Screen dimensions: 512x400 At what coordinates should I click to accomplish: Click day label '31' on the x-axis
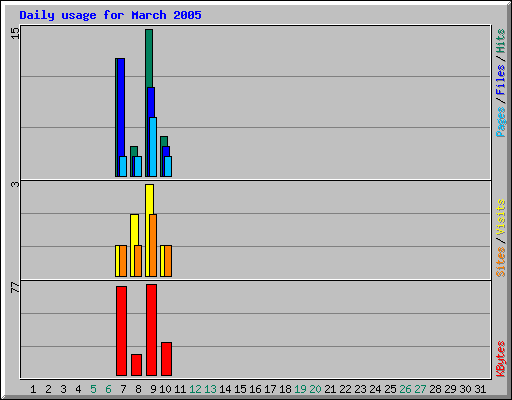(480, 389)
